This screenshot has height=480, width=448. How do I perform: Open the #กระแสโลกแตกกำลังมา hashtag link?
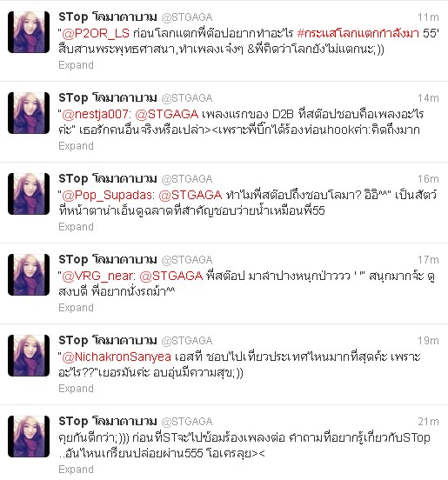358,33
